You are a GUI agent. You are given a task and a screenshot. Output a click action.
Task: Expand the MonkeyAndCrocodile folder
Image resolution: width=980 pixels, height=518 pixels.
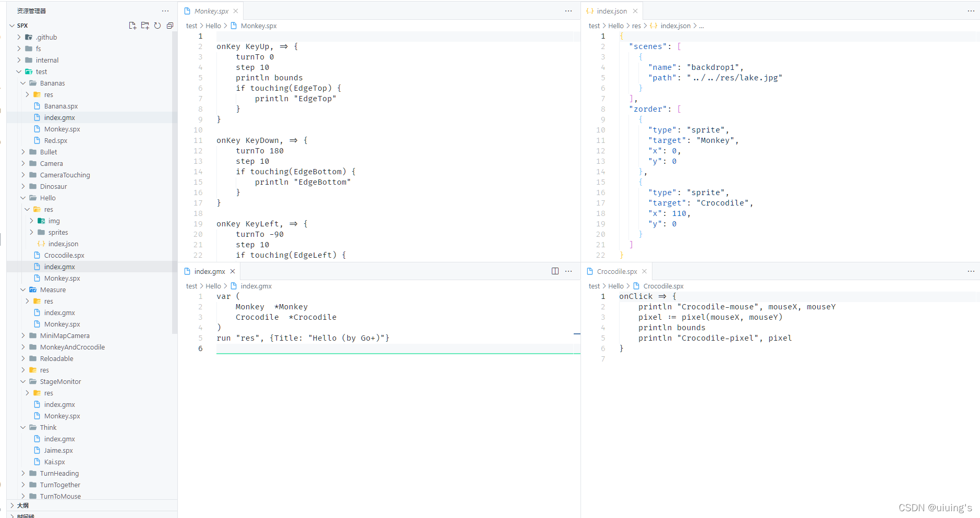[x=23, y=347]
